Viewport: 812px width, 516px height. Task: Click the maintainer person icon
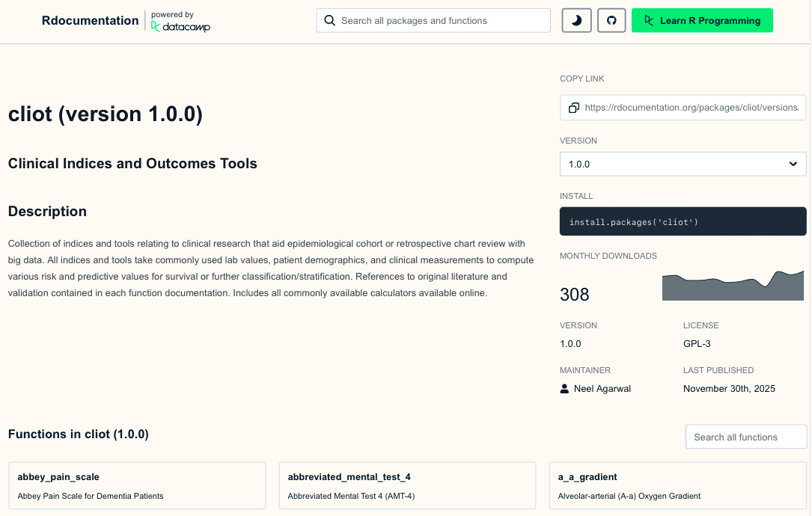point(564,389)
